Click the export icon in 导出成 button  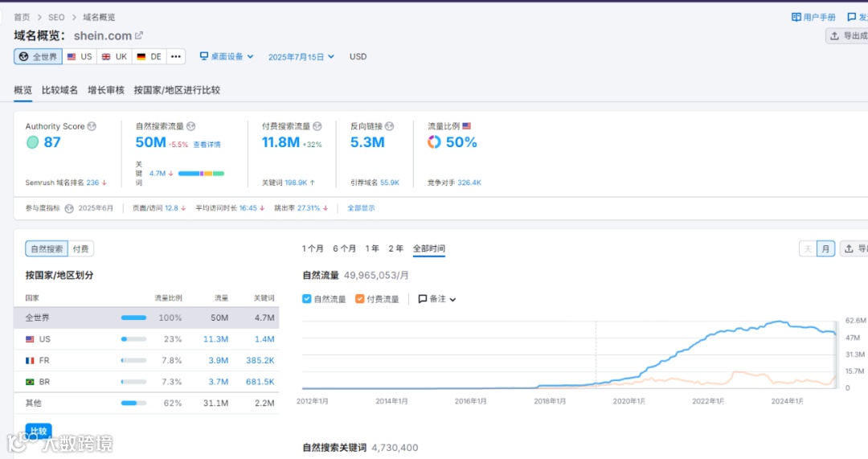coord(834,36)
